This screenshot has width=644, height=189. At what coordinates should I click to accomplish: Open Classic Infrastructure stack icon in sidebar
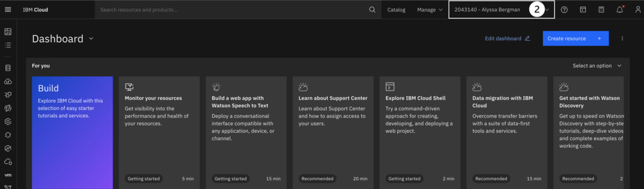click(x=8, y=68)
